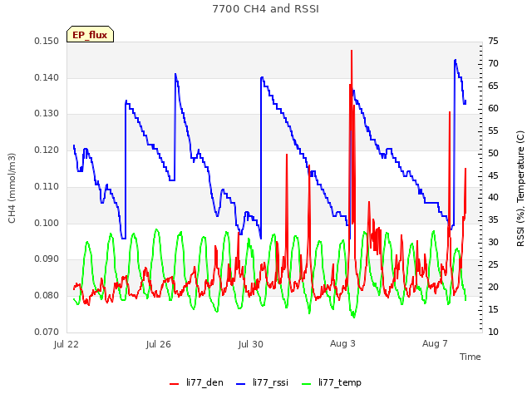532x399 pixels.
Task: Click the 20 right axis tick label
Action: [x=493, y=287]
